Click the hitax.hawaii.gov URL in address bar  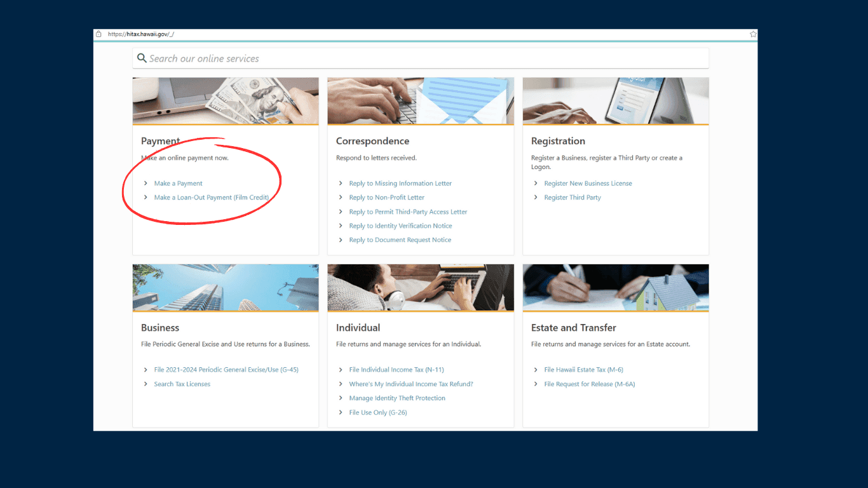[140, 34]
